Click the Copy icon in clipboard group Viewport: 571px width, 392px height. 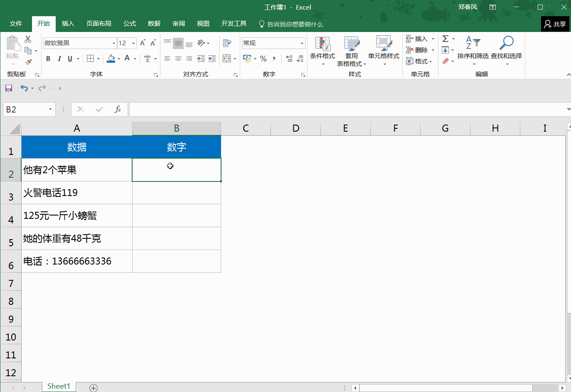tap(28, 51)
